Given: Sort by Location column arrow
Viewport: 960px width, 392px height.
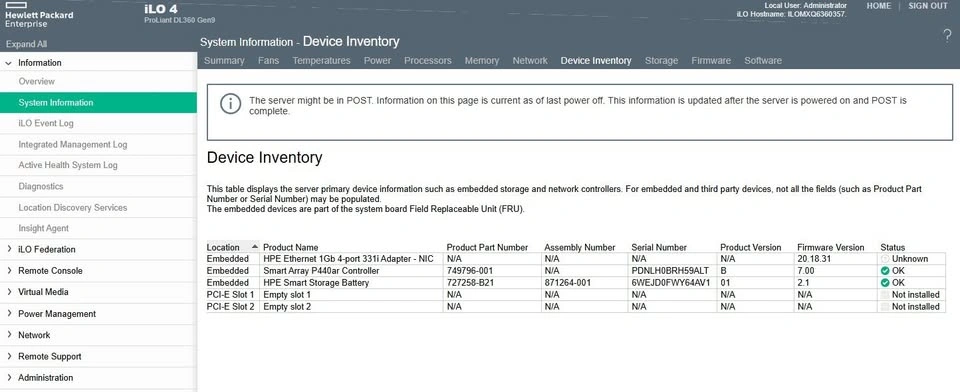Looking at the screenshot, I should [x=255, y=247].
